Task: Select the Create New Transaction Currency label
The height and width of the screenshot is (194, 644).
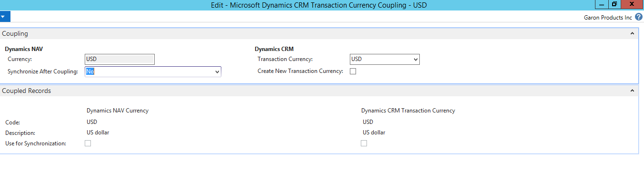Action: [300, 71]
